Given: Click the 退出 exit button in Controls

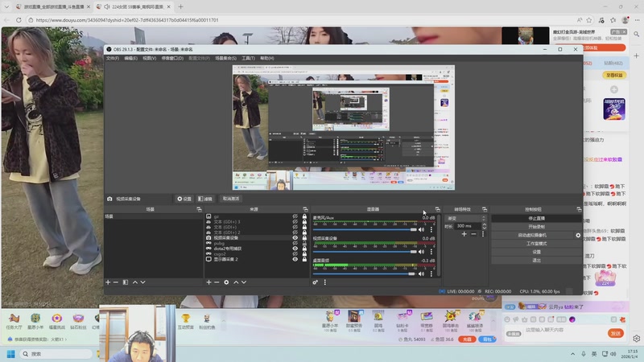Looking at the screenshot, I should [536, 260].
